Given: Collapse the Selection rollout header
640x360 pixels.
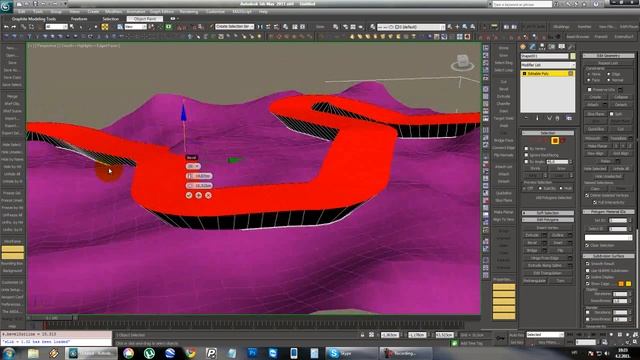Looking at the screenshot, I should [x=548, y=133].
